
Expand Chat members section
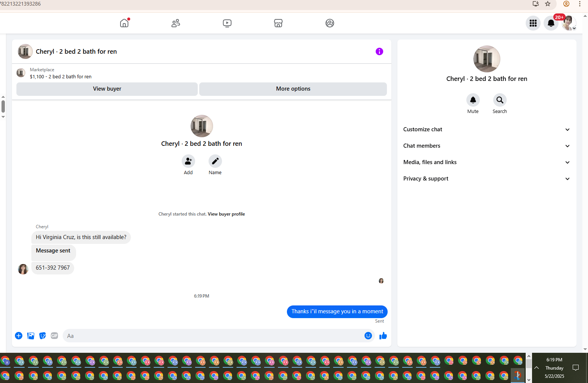click(x=487, y=146)
